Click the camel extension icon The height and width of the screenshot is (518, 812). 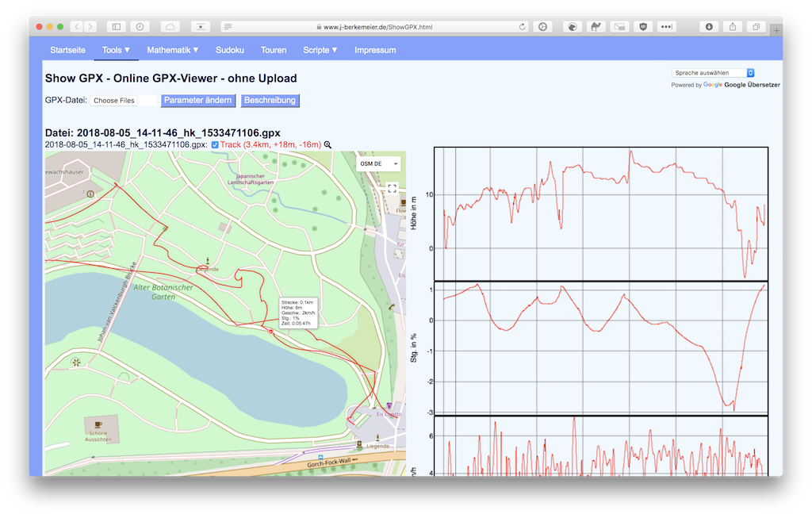(596, 27)
